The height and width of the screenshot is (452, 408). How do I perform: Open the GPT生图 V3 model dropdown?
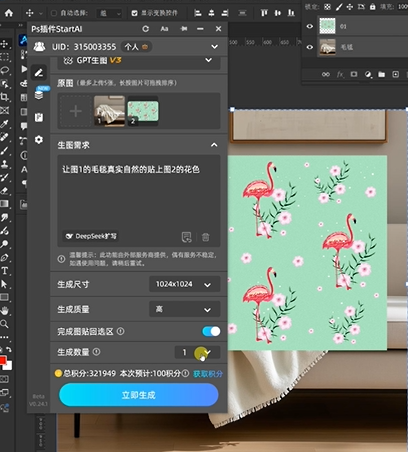(139, 61)
